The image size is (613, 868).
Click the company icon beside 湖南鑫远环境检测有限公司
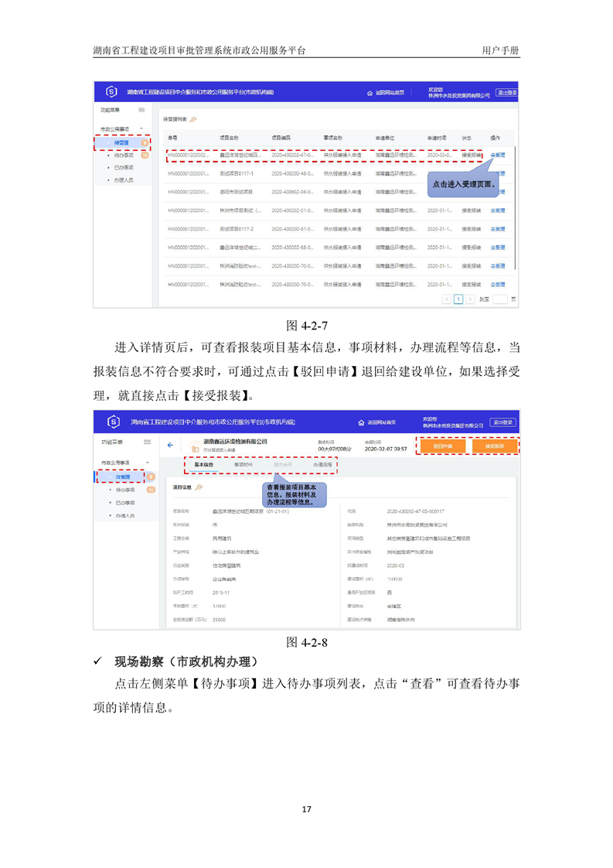[x=194, y=446]
